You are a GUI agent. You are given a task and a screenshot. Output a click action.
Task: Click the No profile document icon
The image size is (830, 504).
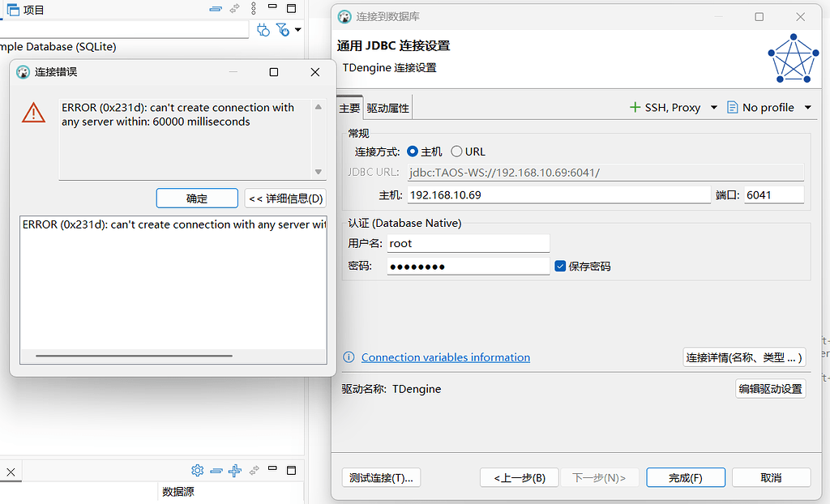click(x=732, y=108)
